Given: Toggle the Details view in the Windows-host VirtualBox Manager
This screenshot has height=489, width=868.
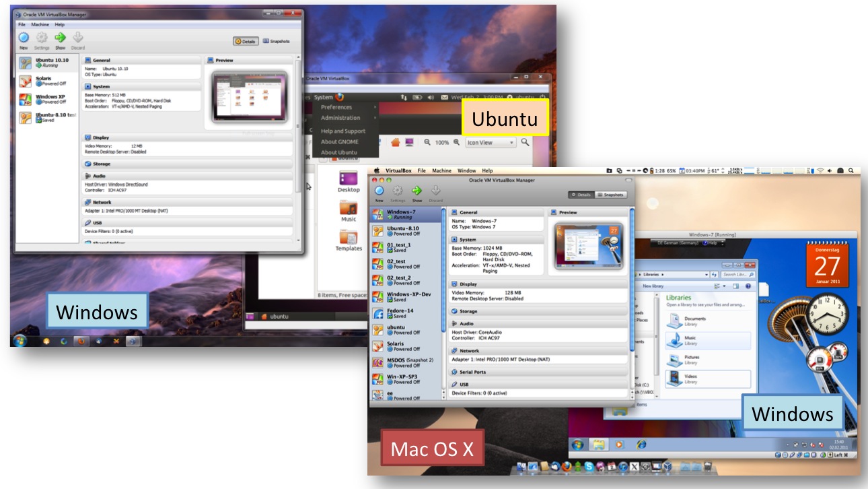Looking at the screenshot, I should pos(246,41).
